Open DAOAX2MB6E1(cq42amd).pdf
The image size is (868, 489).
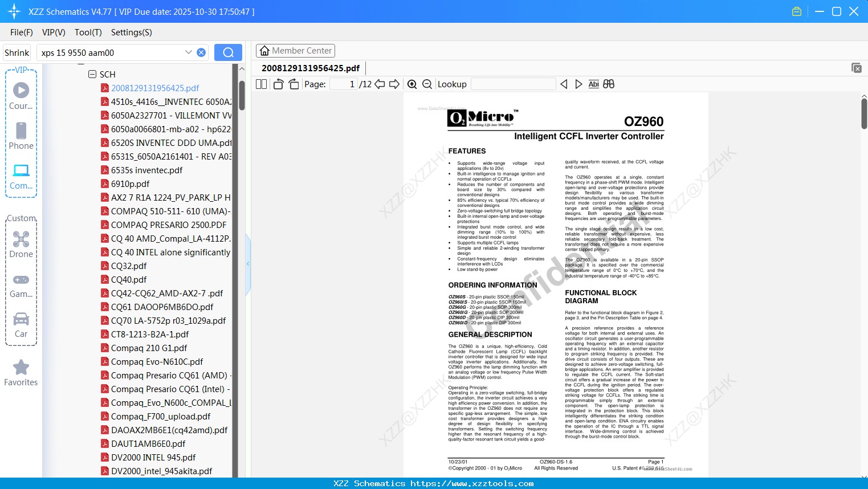tap(169, 430)
